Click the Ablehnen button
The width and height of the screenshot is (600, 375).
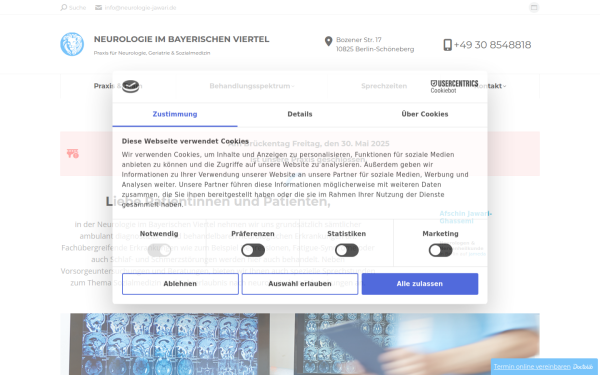tap(180, 284)
